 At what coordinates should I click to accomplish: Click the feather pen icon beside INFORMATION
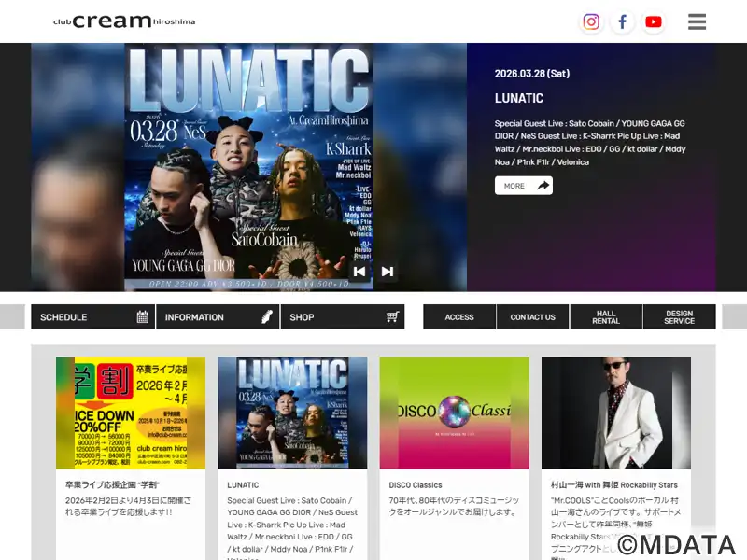click(x=267, y=317)
